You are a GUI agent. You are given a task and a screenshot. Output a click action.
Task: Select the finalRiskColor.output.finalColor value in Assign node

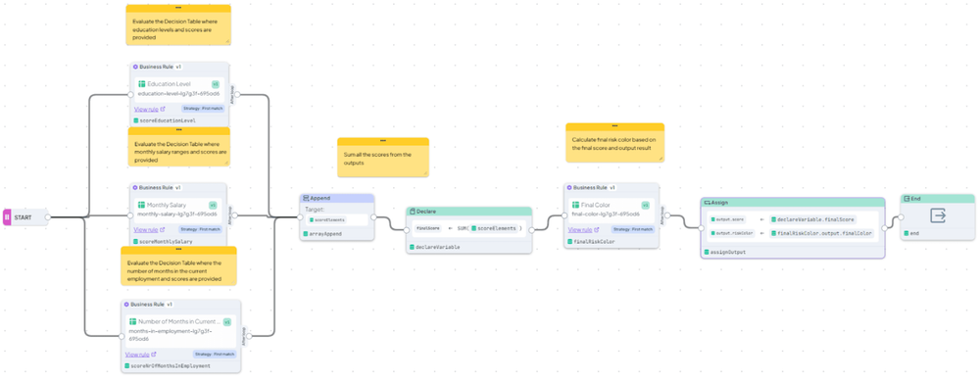pos(822,233)
